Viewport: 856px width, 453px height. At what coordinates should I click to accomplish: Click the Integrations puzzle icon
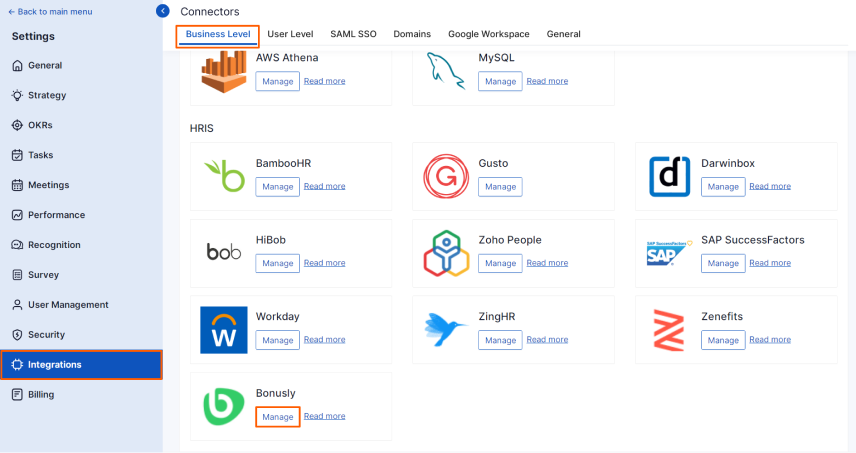click(x=17, y=365)
